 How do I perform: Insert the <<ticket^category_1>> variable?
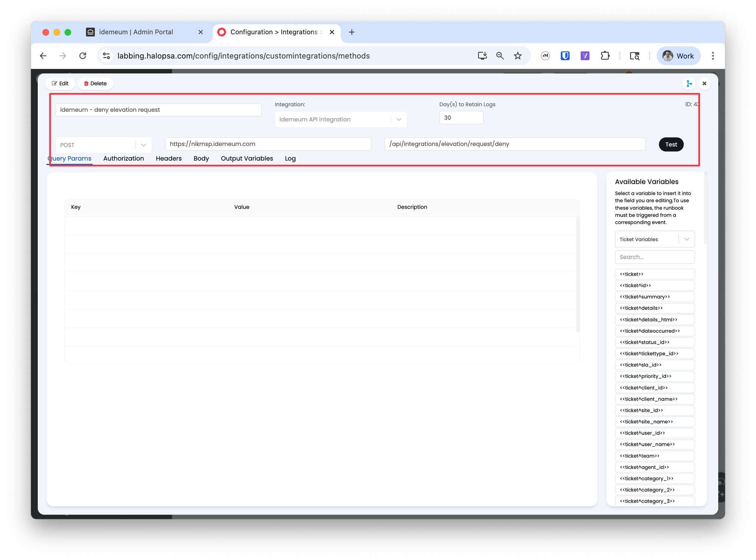point(655,479)
